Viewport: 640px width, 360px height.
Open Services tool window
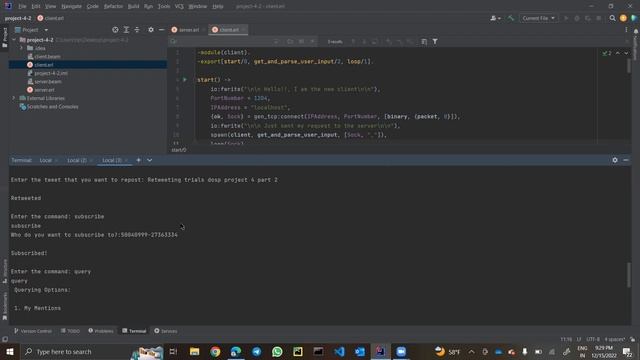[166, 331]
